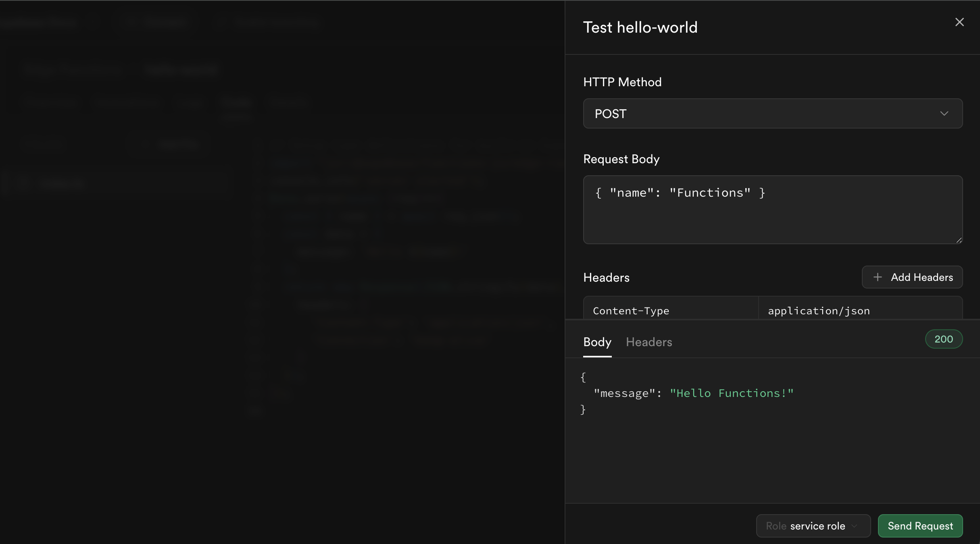The height and width of the screenshot is (544, 980).
Task: Click the HTTP Method section label
Action: click(x=622, y=82)
